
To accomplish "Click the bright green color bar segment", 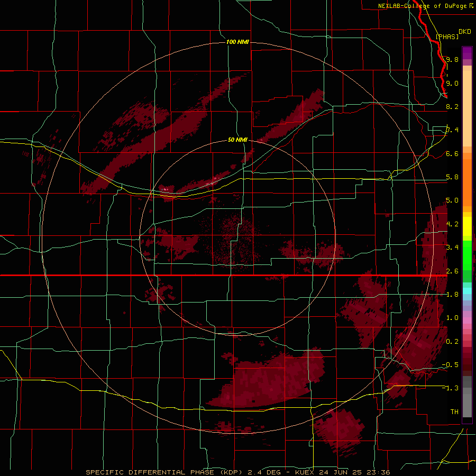I will 467,255.
